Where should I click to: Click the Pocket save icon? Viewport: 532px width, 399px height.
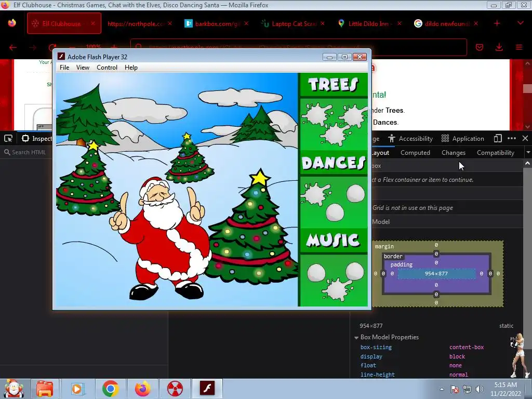click(x=480, y=47)
